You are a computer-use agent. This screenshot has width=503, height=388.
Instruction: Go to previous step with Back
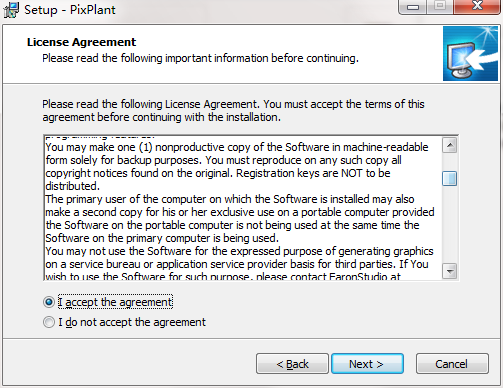(x=292, y=364)
